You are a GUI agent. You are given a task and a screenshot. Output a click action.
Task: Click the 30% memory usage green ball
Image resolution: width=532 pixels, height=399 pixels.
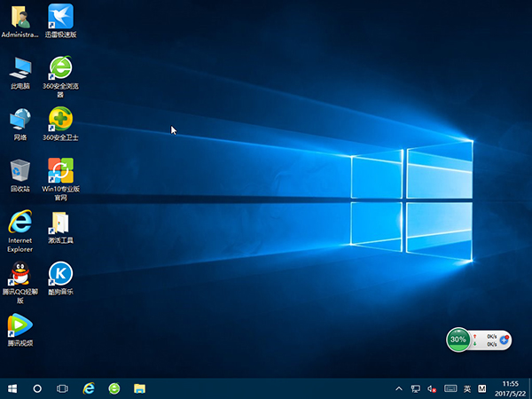click(x=458, y=340)
